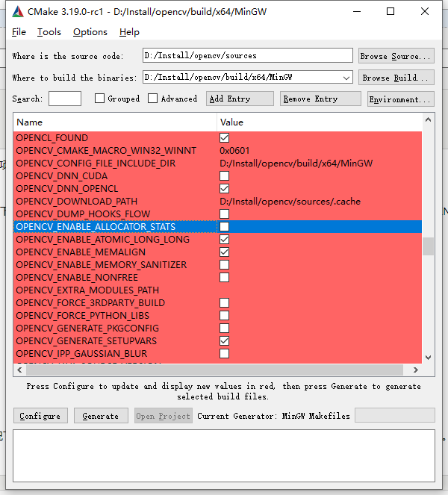This screenshot has height=495, width=448.
Task: Expand the build binaries path dropdown
Action: tap(346, 78)
